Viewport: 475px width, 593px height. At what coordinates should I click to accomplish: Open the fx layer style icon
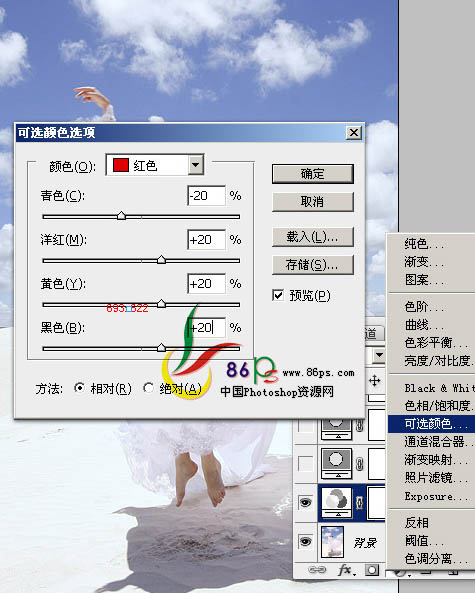[346, 570]
